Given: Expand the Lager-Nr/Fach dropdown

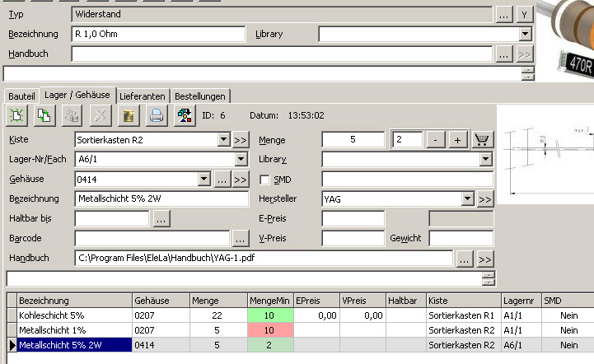Looking at the screenshot, I should (242, 160).
